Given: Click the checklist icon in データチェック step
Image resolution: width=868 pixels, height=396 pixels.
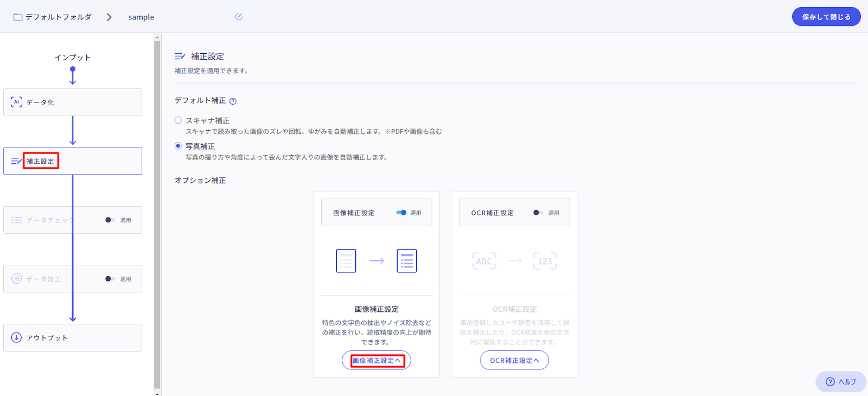Looking at the screenshot, I should tap(16, 220).
